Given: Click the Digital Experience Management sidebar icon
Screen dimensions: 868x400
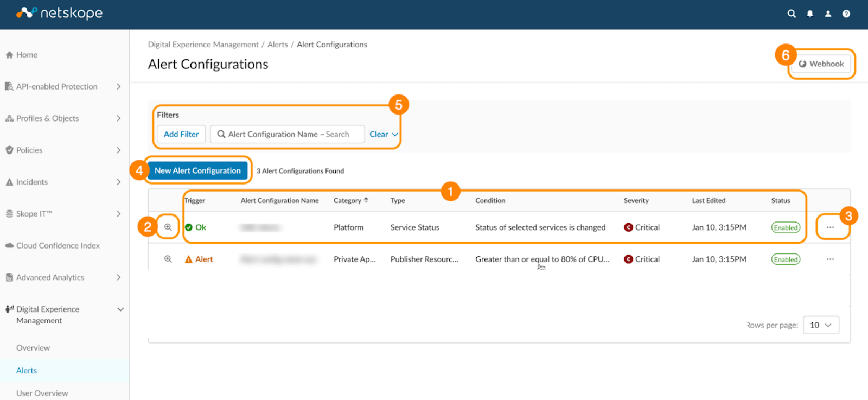Looking at the screenshot, I should tap(9, 309).
